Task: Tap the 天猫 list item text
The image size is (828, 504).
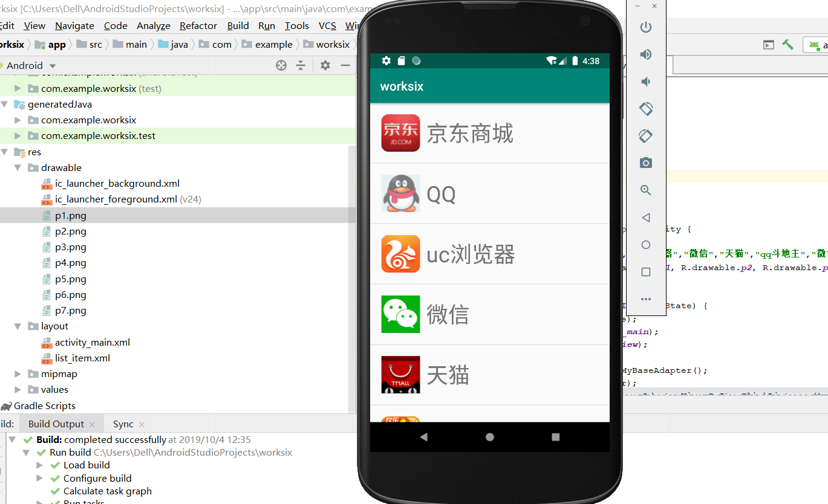Action: pos(448,375)
